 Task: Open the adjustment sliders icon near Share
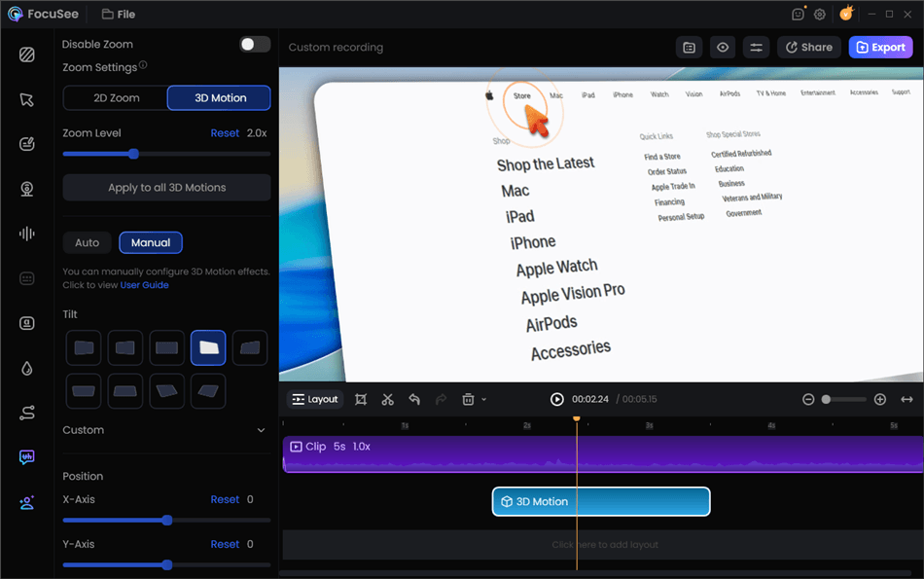point(756,47)
